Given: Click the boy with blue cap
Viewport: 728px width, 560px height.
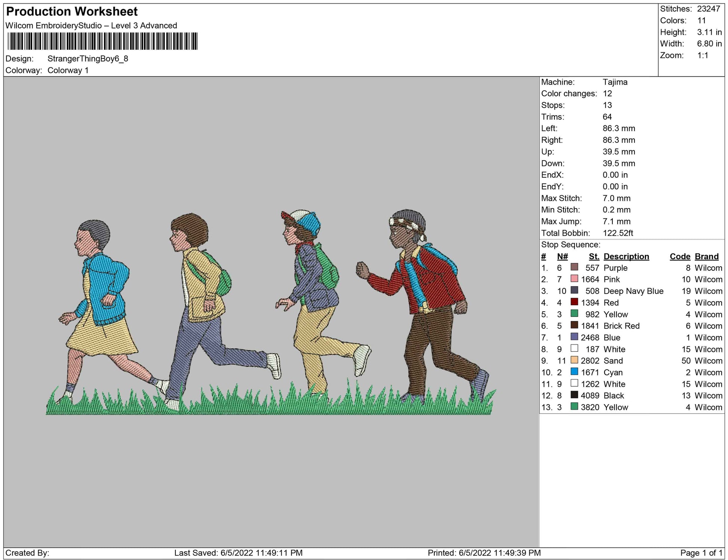Looking at the screenshot, I should 314,284.
